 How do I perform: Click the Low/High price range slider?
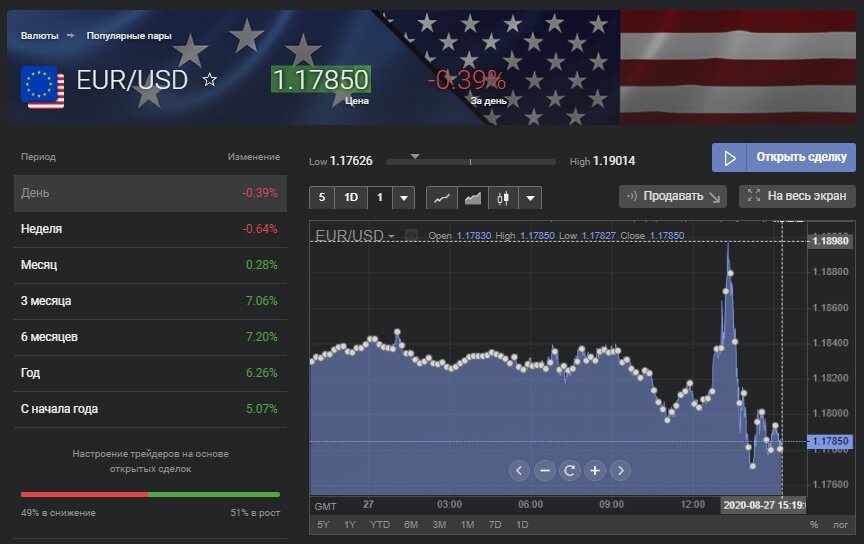470,161
